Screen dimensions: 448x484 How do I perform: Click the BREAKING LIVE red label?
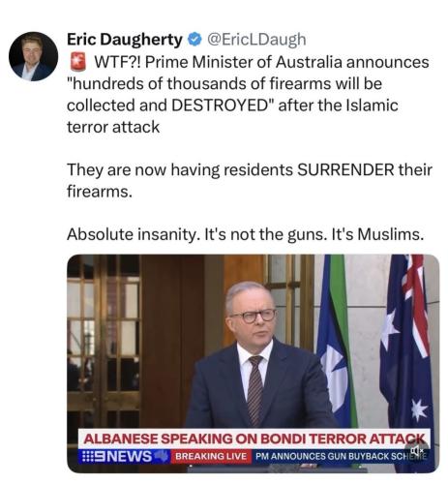click(211, 456)
